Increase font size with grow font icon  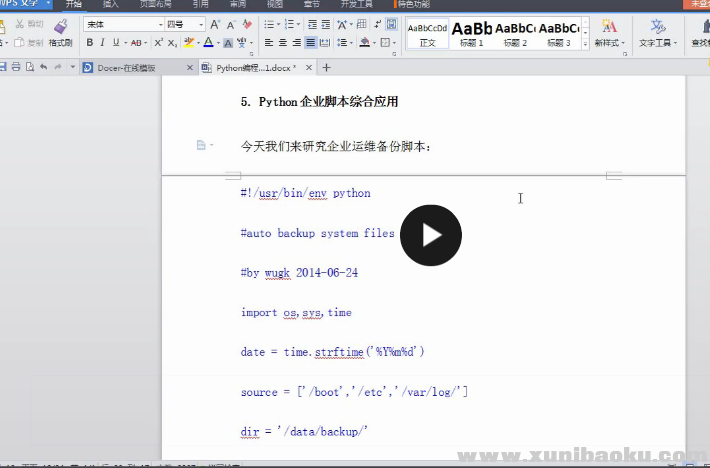[215, 24]
